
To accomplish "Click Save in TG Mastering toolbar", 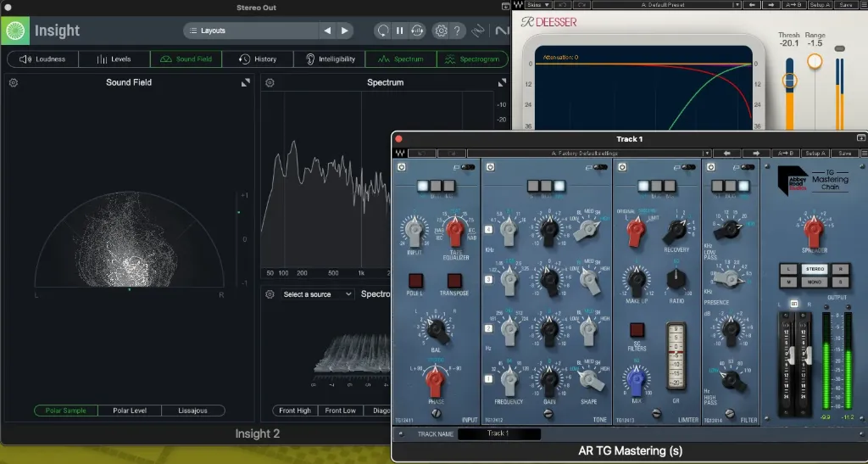I will click(x=845, y=154).
